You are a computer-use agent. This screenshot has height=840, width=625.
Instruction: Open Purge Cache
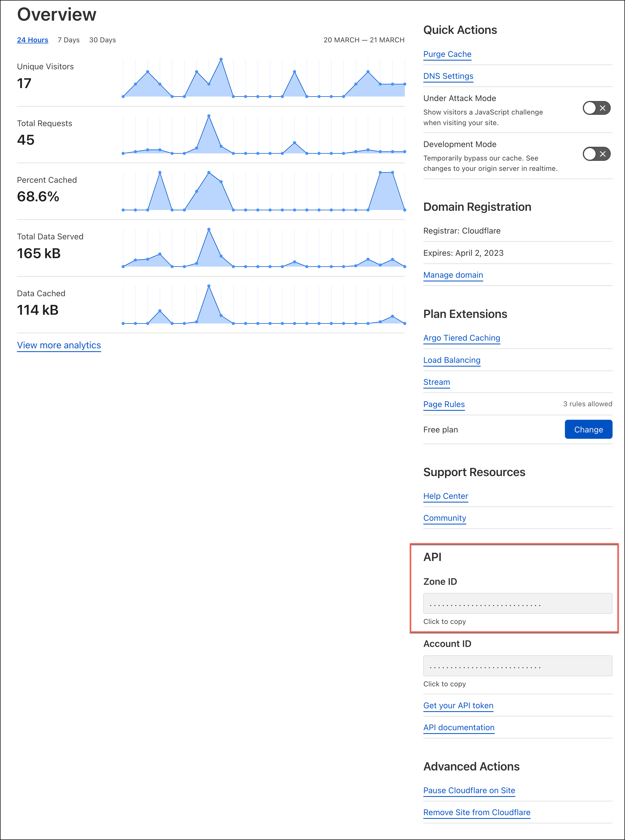(x=448, y=54)
